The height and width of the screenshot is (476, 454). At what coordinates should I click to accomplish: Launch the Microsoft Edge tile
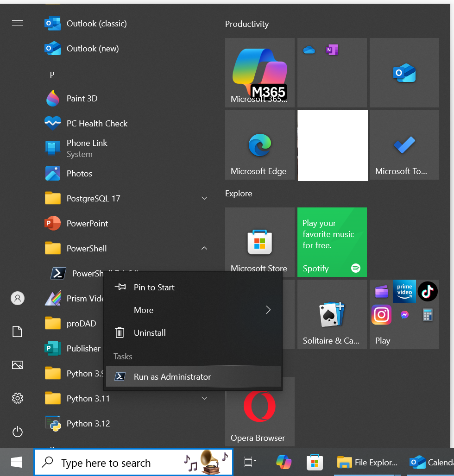tap(259, 145)
